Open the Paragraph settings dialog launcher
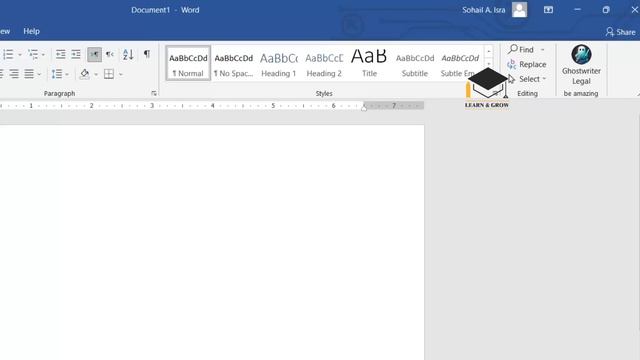640x360 pixels. point(154,93)
